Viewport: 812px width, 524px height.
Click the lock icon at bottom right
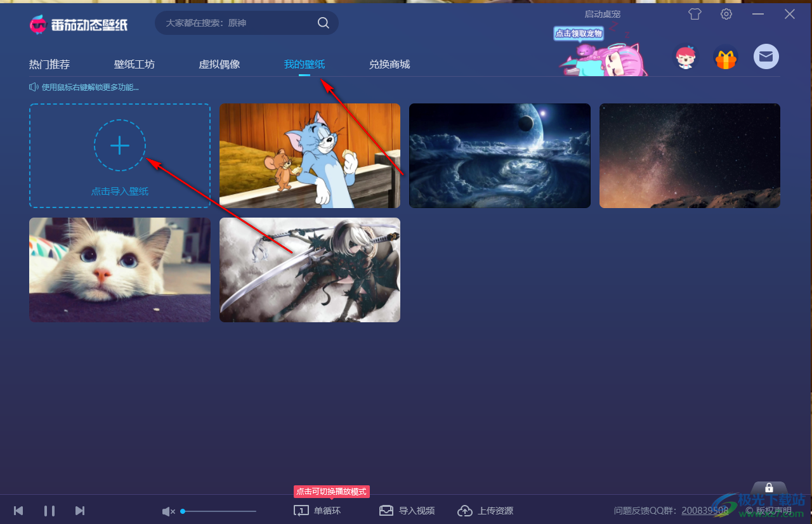(x=769, y=488)
